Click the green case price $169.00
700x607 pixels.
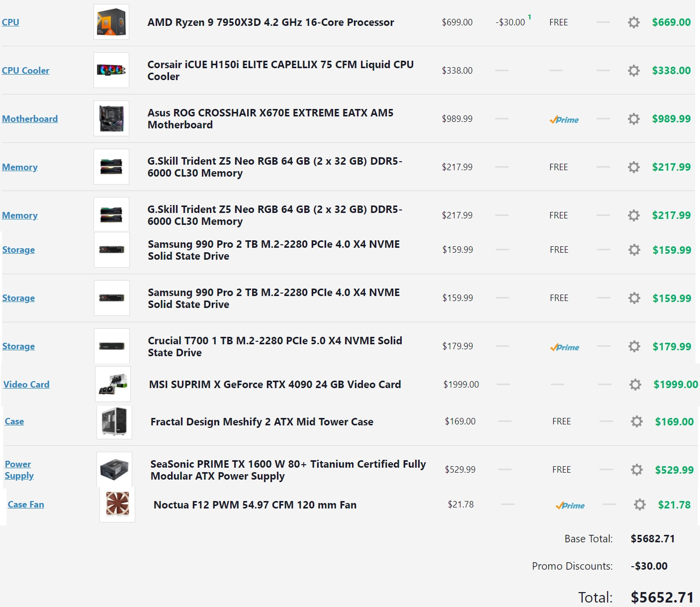pyautogui.click(x=674, y=422)
